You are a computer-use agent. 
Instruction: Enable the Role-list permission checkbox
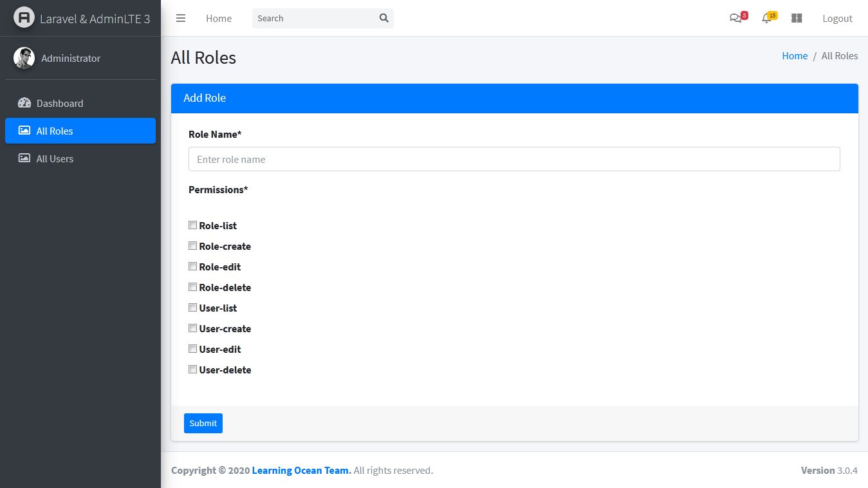(x=192, y=225)
